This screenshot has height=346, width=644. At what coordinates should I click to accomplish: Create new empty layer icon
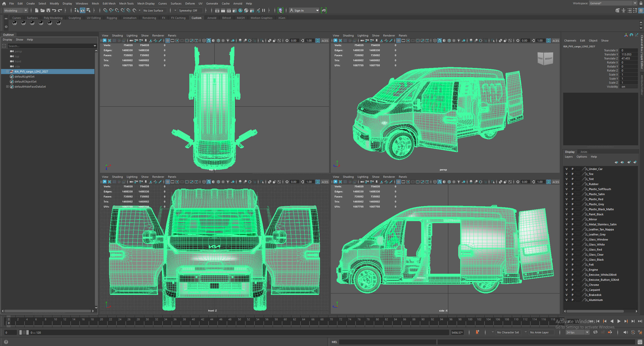click(629, 162)
